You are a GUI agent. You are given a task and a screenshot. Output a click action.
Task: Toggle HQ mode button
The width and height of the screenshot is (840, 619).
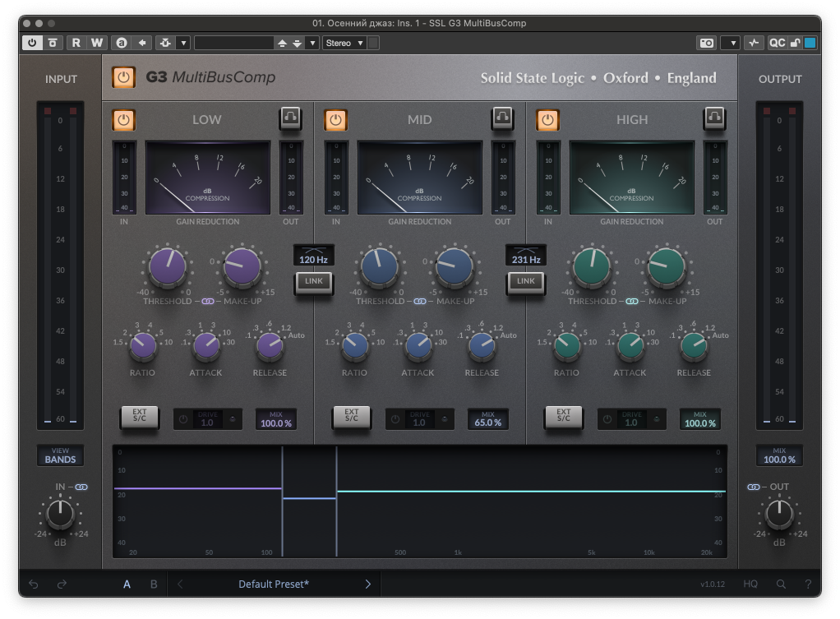tap(750, 584)
